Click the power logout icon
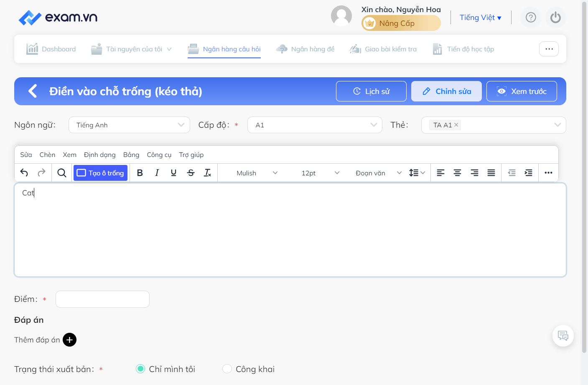Screen dimensions: 588x385 click(x=555, y=18)
